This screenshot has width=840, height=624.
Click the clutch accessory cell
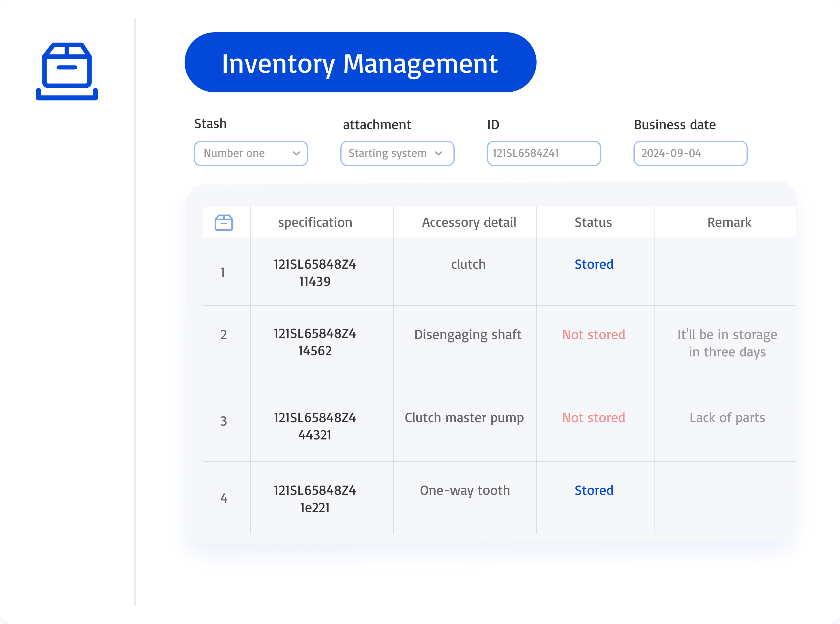[468, 264]
